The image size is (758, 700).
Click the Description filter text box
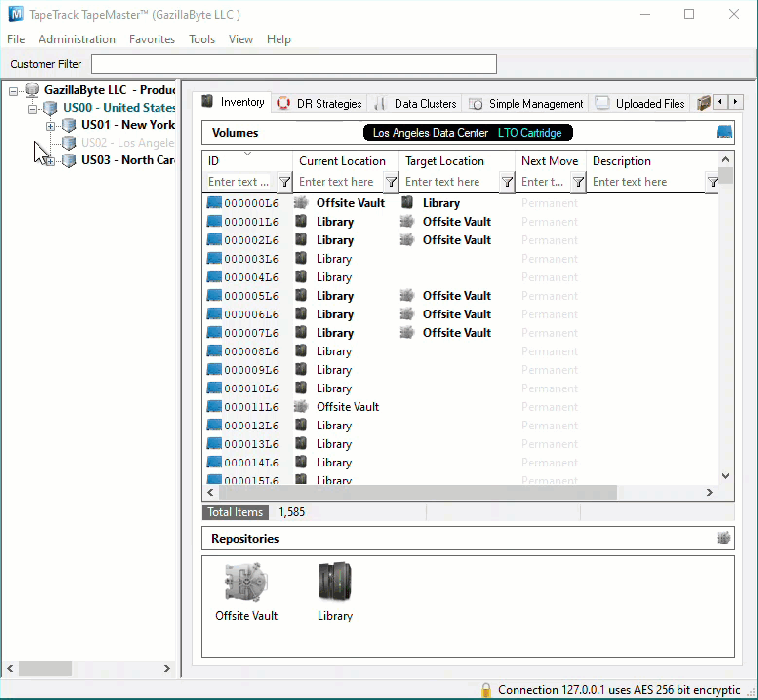coord(648,182)
